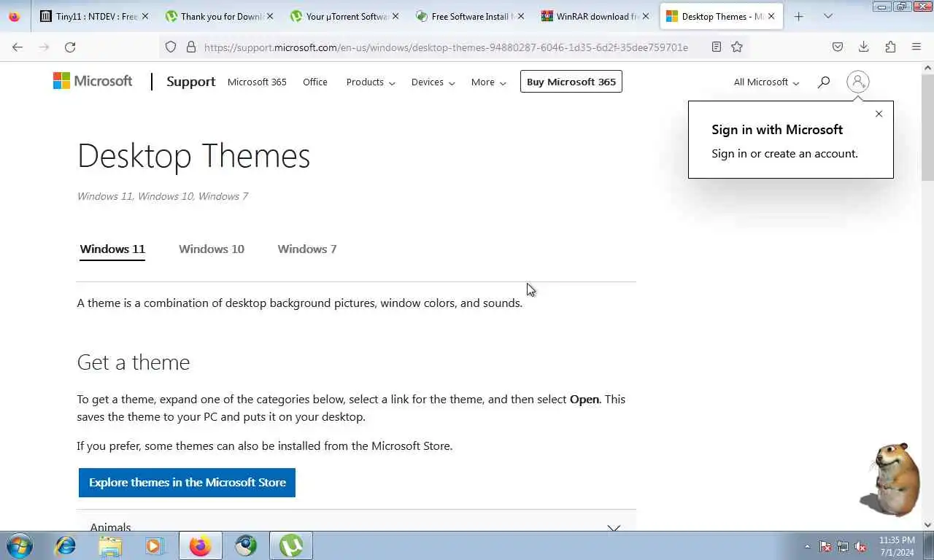Viewport: 934px width, 560px height.
Task: Show hidden system tray icons arrow
Action: click(x=807, y=546)
